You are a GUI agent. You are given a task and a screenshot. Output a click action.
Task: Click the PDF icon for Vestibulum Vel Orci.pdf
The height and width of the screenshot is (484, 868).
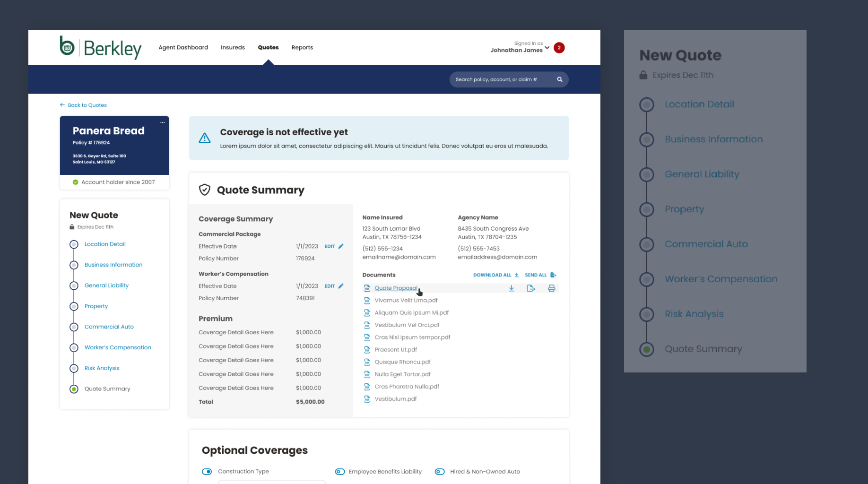tap(367, 325)
